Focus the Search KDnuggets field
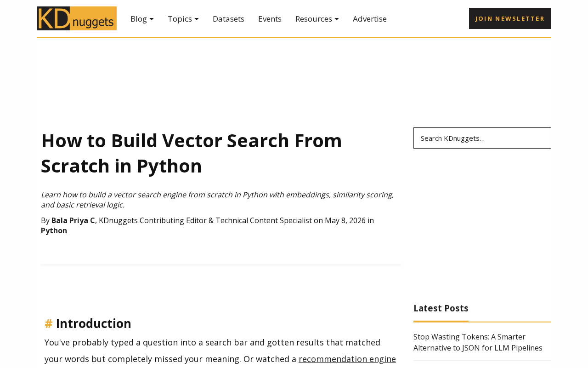The height and width of the screenshot is (368, 588). pos(482,138)
